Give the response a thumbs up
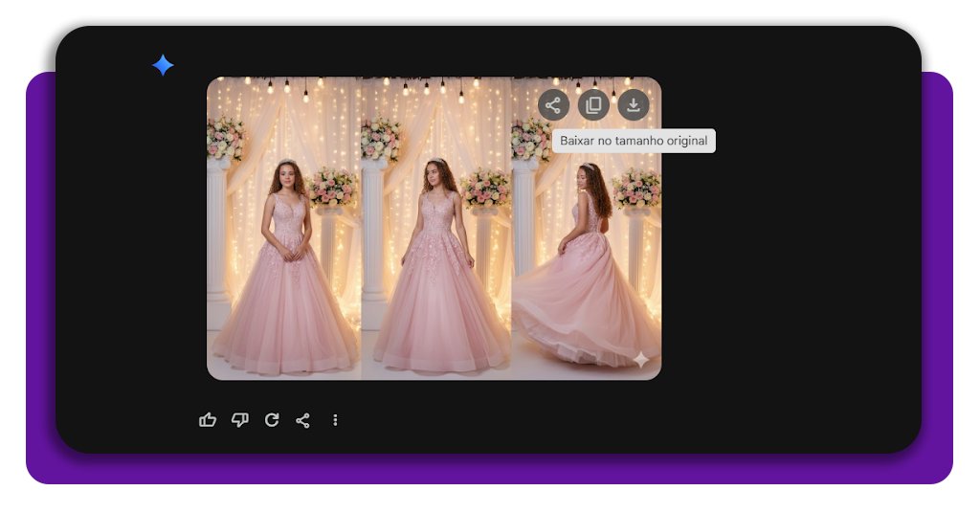Viewport: 980px width, 513px height. 208,420
